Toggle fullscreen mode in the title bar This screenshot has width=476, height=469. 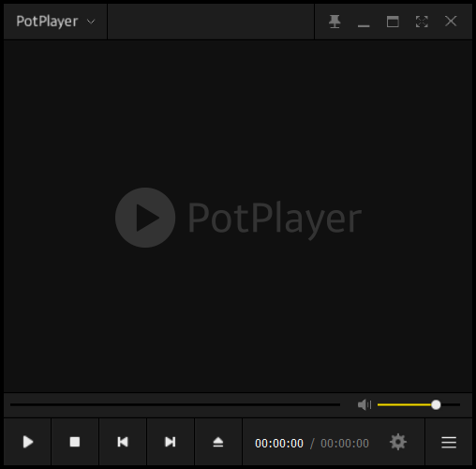[x=422, y=22]
